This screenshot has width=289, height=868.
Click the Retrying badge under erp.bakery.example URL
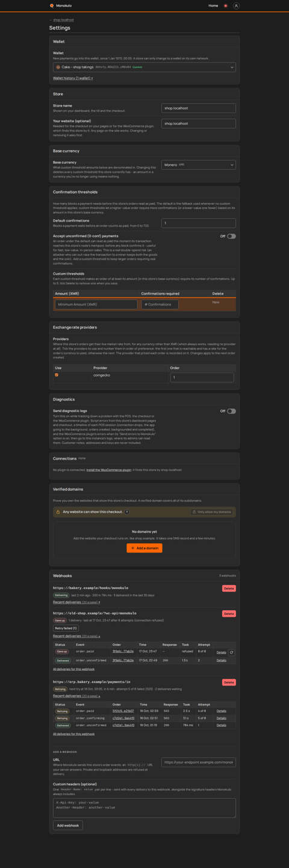click(x=60, y=689)
